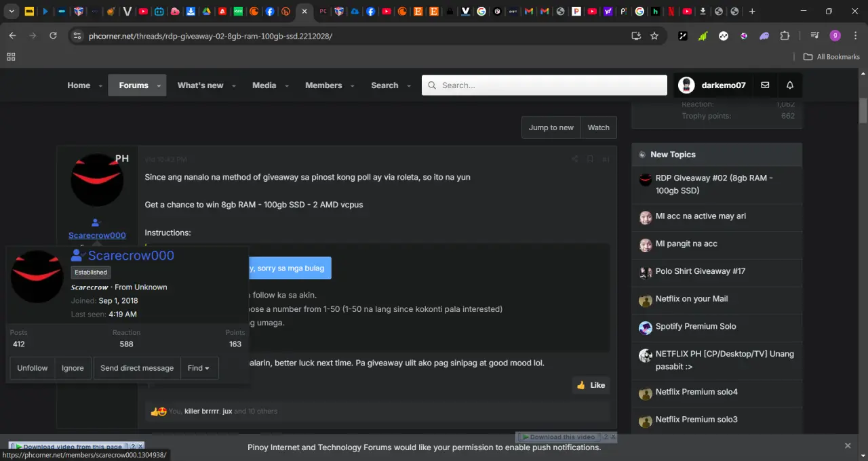868x461 pixels.
Task: Open MI acc na active may ari topic
Action: pos(701,216)
